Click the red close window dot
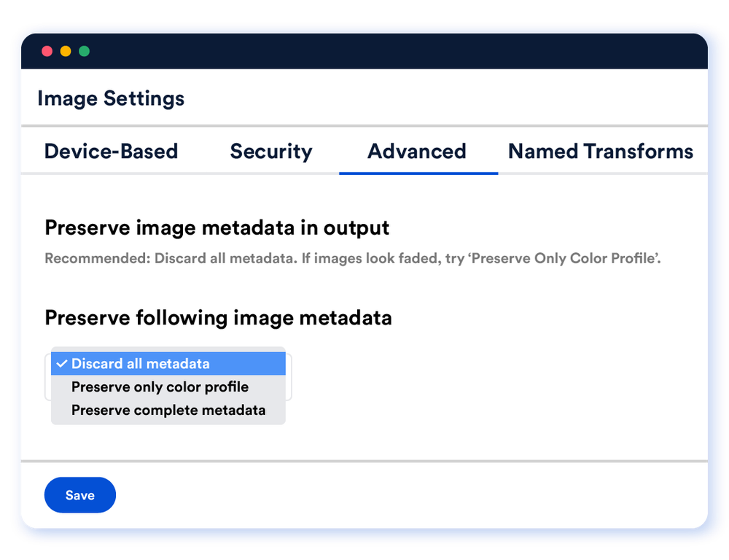 click(47, 51)
